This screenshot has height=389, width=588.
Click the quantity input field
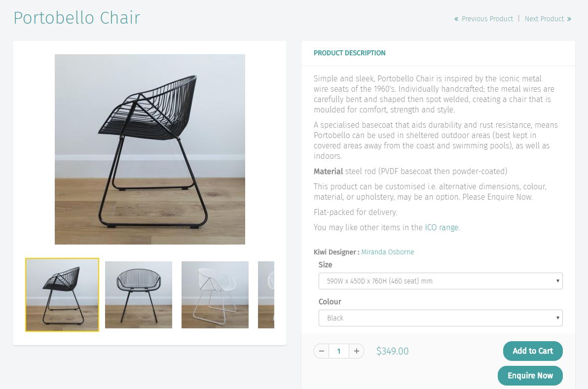tap(338, 351)
